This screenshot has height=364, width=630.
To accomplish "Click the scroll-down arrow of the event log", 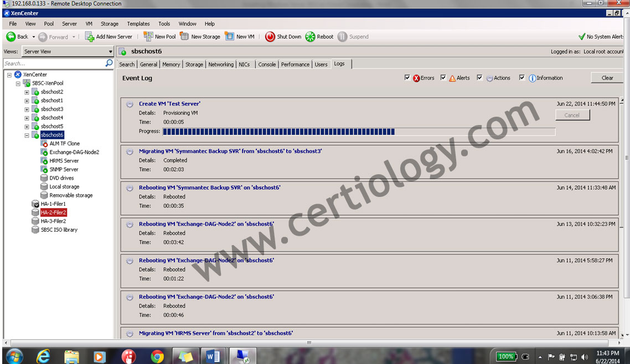I will [622, 334].
